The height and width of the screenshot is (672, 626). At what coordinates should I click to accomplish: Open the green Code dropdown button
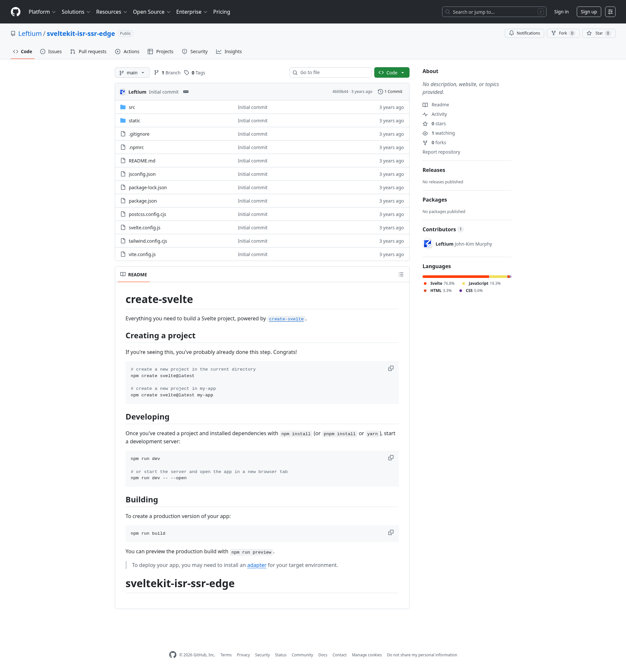click(x=392, y=73)
